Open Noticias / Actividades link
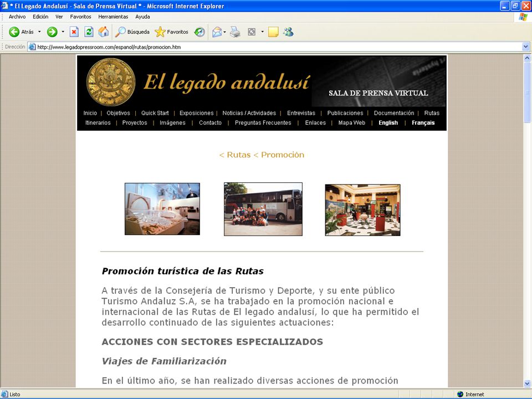532x399 pixels. (x=249, y=113)
